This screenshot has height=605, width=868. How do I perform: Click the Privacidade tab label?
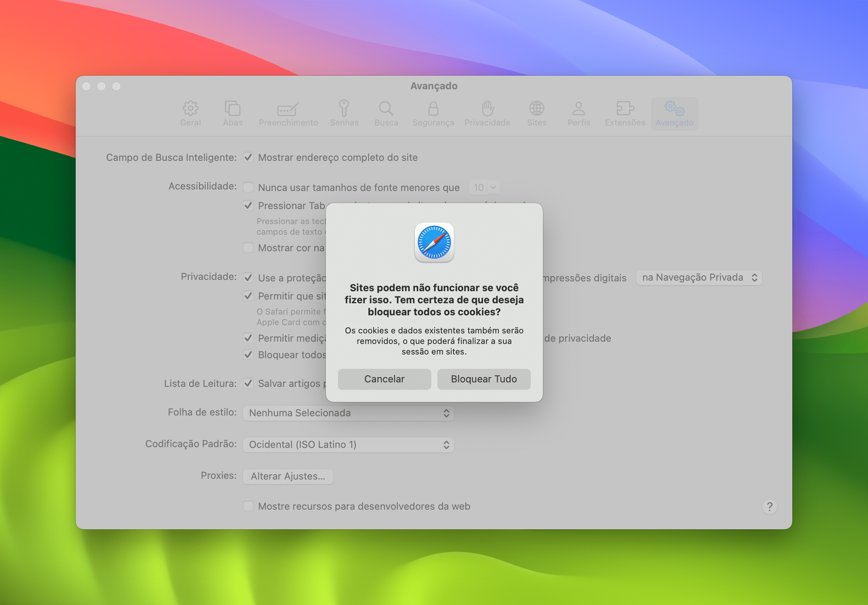(487, 123)
